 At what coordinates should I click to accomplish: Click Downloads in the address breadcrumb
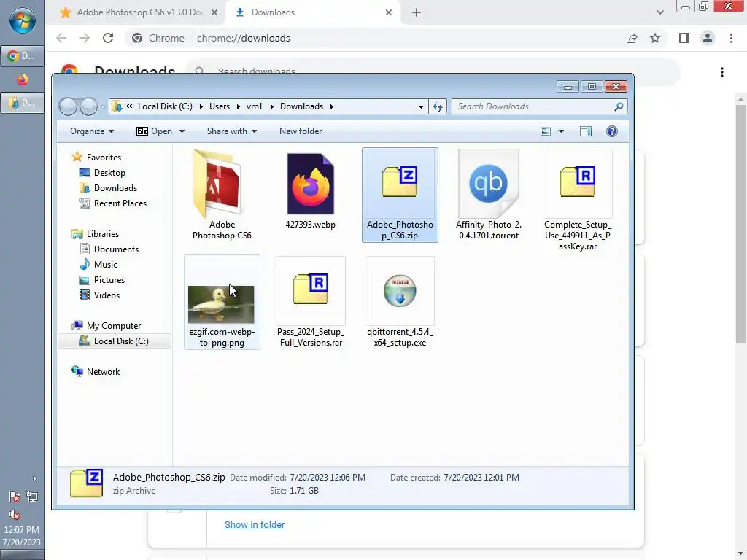click(x=301, y=106)
